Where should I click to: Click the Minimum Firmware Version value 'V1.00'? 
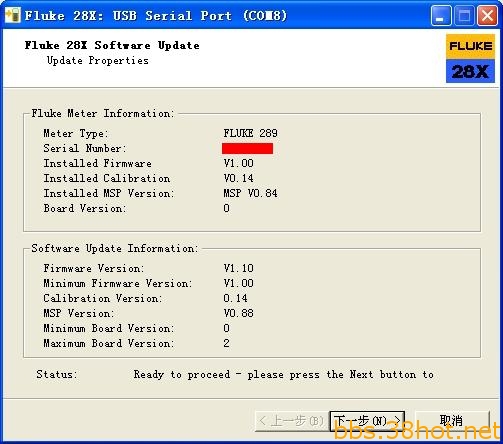(x=238, y=283)
